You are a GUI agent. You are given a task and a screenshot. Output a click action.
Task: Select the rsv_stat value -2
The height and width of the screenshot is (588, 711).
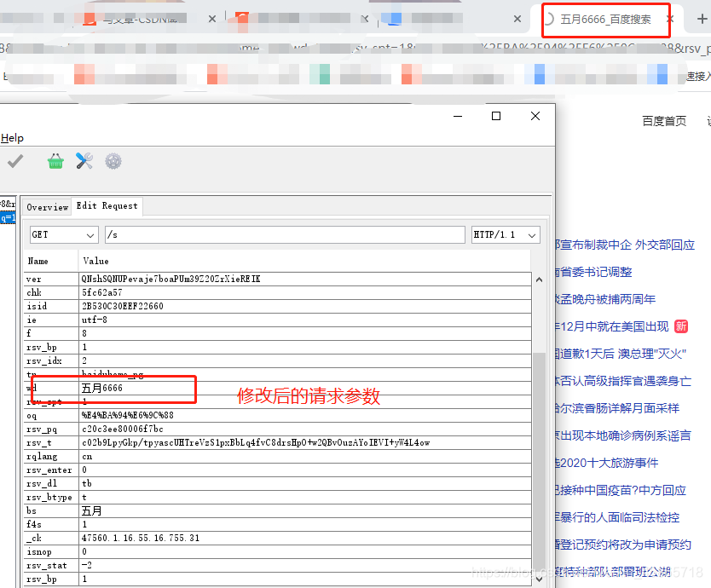click(305, 565)
